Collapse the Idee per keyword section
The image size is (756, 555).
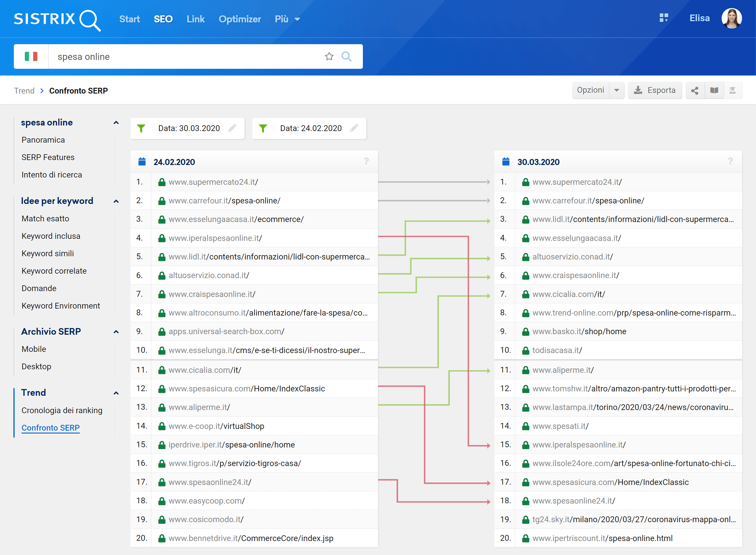pos(116,201)
